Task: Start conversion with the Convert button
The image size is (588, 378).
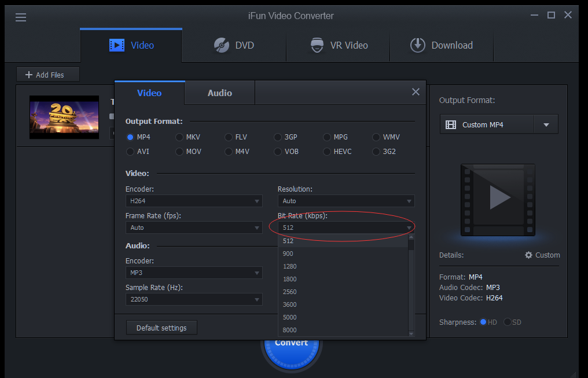Action: [291, 354]
